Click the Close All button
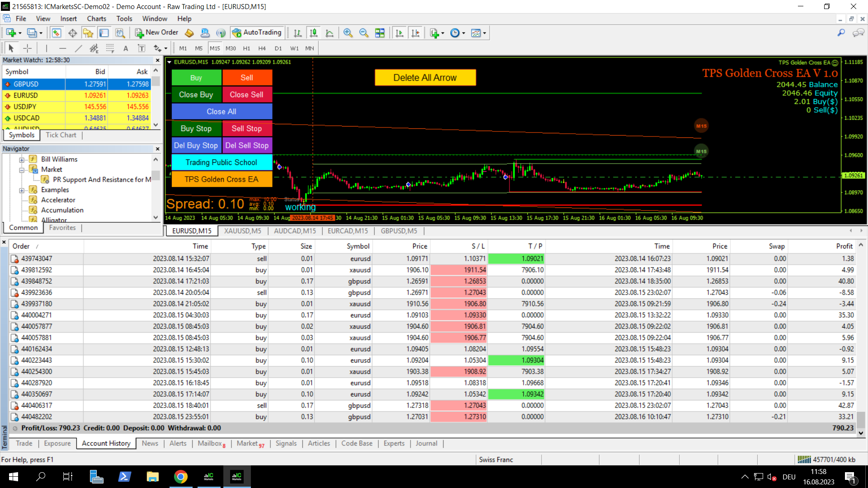The image size is (868, 488). click(222, 112)
